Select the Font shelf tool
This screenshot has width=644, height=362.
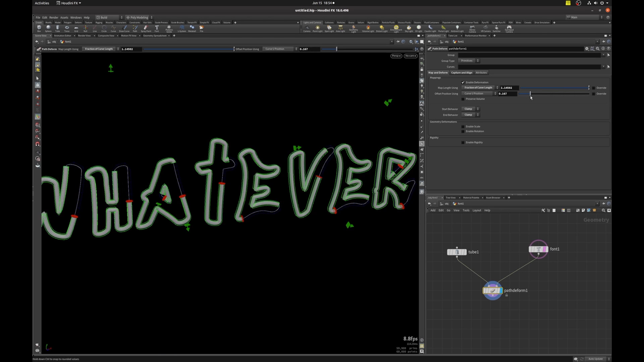pos(157,28)
